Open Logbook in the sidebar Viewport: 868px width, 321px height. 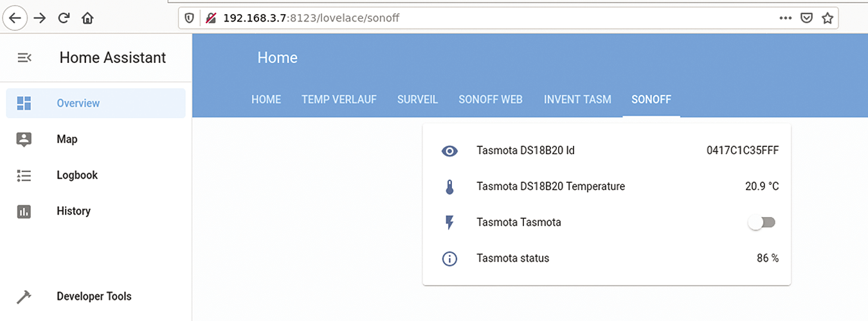(96, 175)
